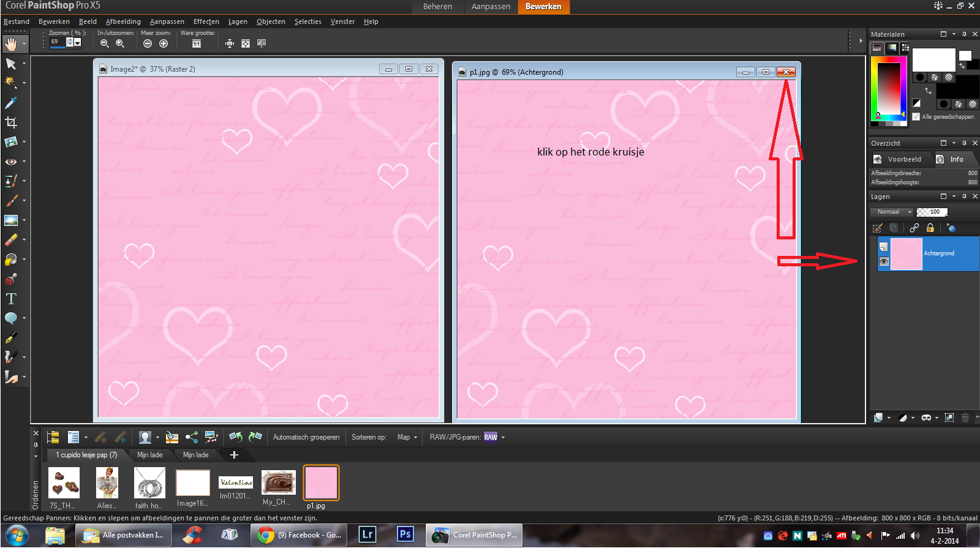Open the Bestand menu
Screen dimensions: 980x551
17,21
